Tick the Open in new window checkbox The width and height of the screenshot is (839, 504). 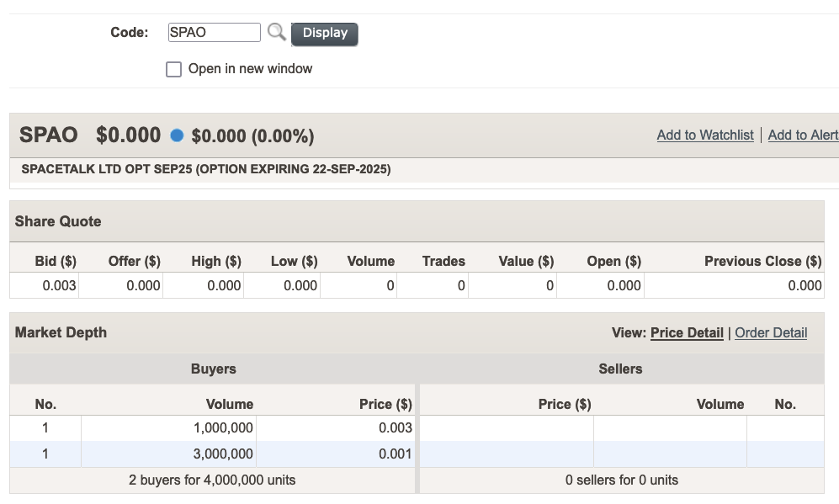(173, 70)
